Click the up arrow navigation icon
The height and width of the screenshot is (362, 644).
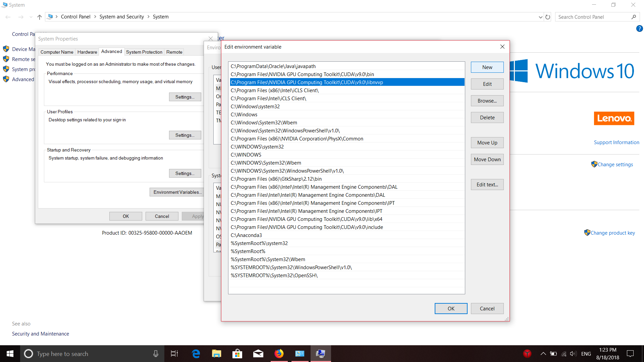point(40,17)
